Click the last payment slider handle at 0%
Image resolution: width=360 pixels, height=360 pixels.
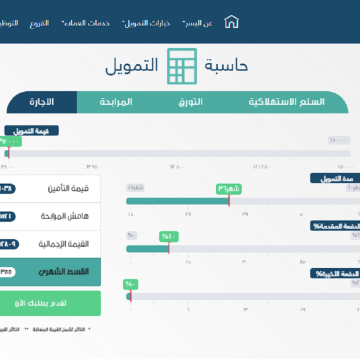pyautogui.click(x=131, y=296)
